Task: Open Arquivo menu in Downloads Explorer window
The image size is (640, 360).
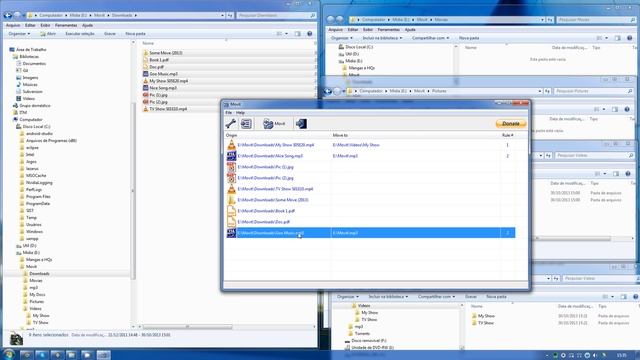Action: [13, 25]
